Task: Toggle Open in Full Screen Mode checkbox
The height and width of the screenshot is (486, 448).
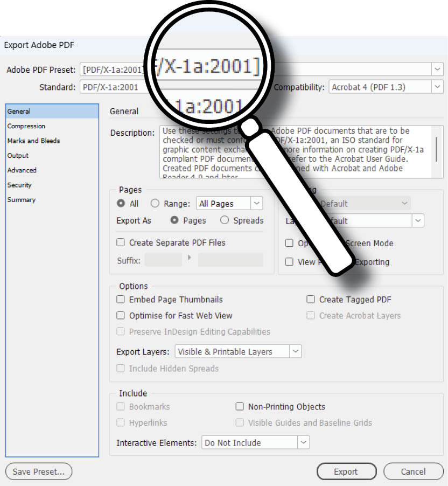Action: coord(289,242)
